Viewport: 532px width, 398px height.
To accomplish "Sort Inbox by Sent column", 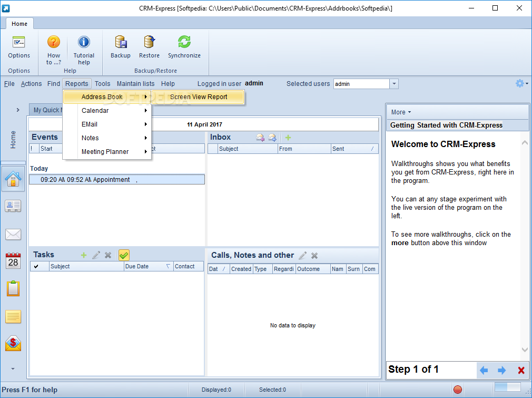I will click(x=354, y=149).
